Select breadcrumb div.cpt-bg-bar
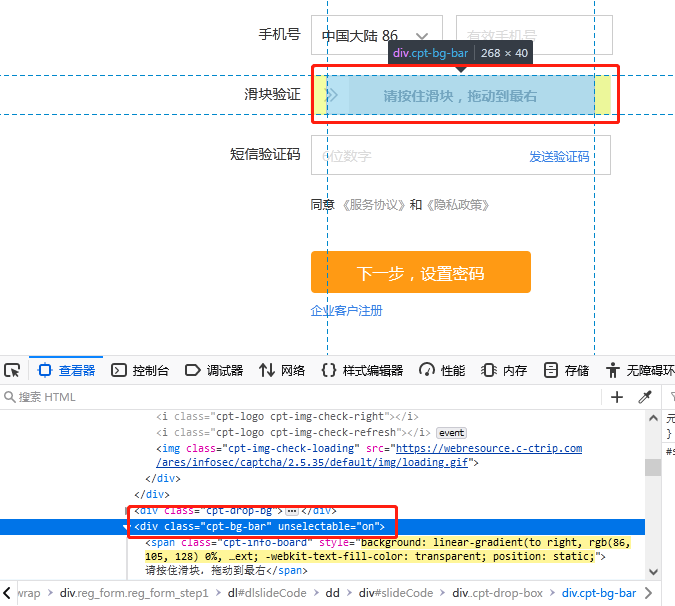This screenshot has width=675, height=606. coord(599,593)
